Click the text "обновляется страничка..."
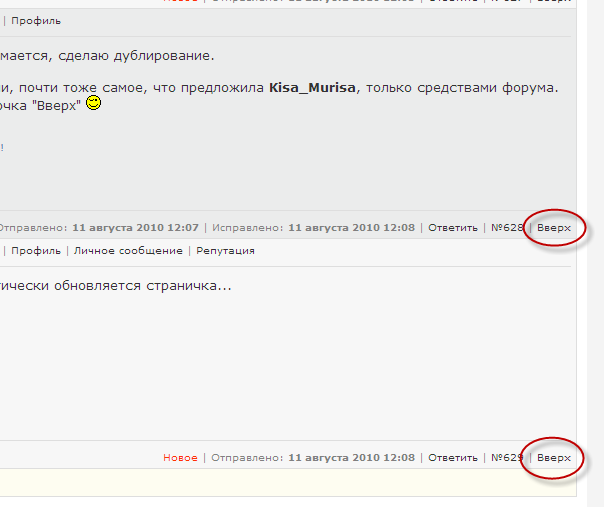This screenshot has height=507, width=604. click(x=148, y=286)
